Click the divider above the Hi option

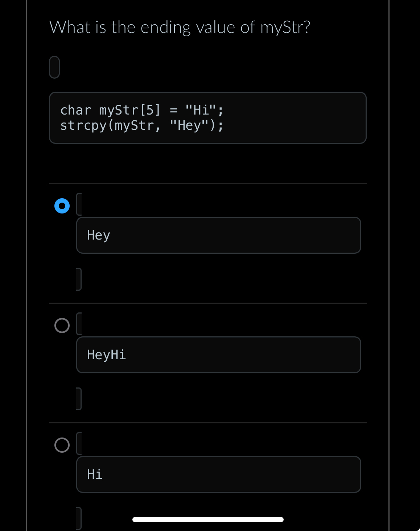[x=208, y=423]
